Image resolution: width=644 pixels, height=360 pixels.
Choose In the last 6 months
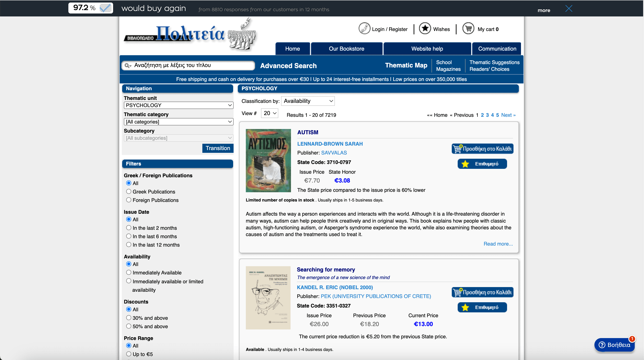pyautogui.click(x=129, y=236)
